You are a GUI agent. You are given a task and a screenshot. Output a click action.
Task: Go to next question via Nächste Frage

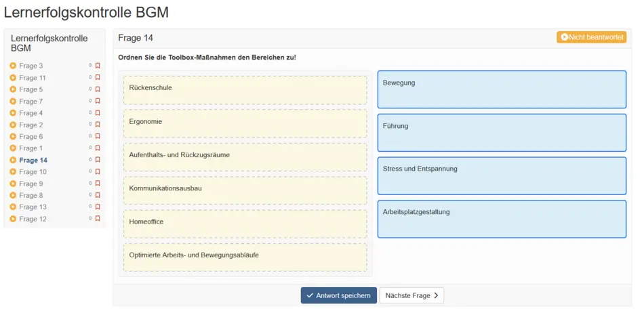coord(411,295)
